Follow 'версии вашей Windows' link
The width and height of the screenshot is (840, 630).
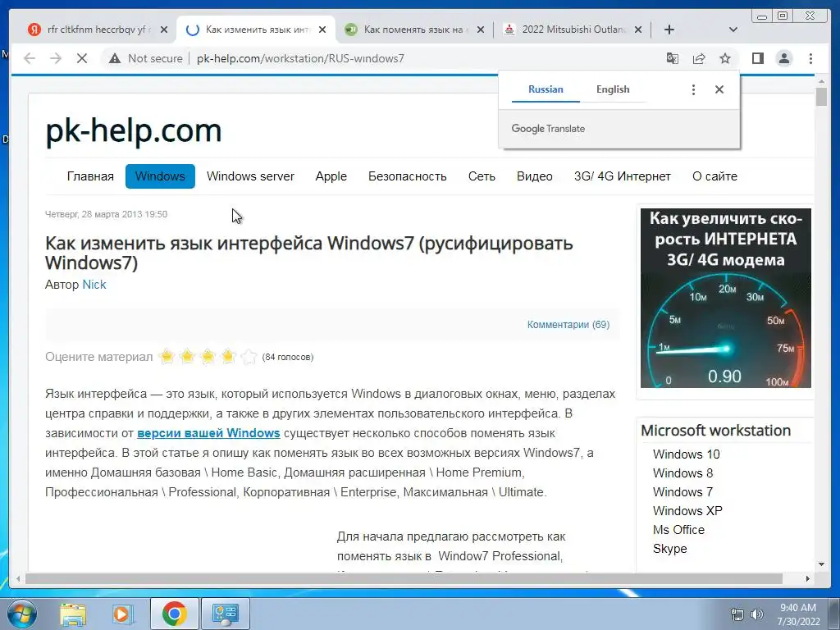pyautogui.click(x=208, y=433)
